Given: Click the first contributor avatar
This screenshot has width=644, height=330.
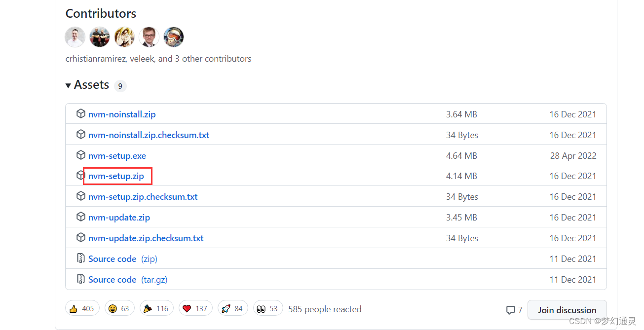Looking at the screenshot, I should coord(75,37).
